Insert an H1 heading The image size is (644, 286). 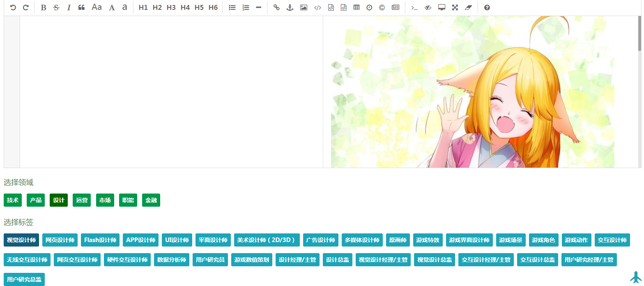pos(143,7)
